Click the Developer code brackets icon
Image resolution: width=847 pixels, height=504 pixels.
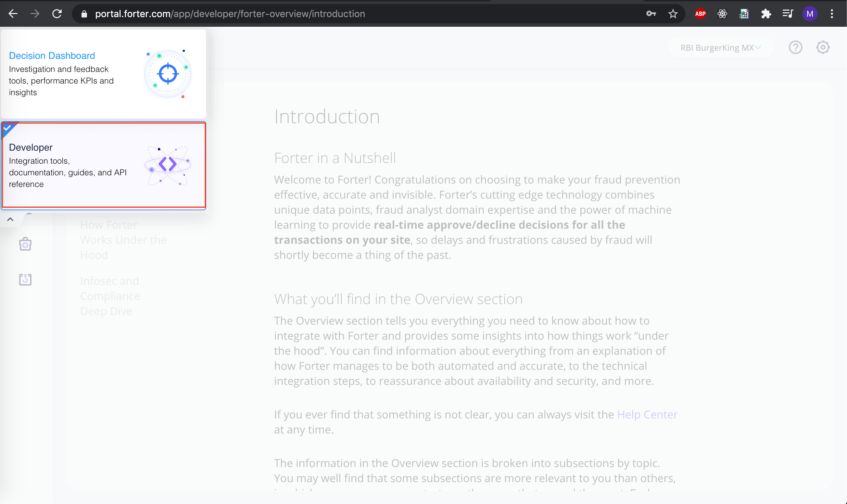click(x=168, y=164)
